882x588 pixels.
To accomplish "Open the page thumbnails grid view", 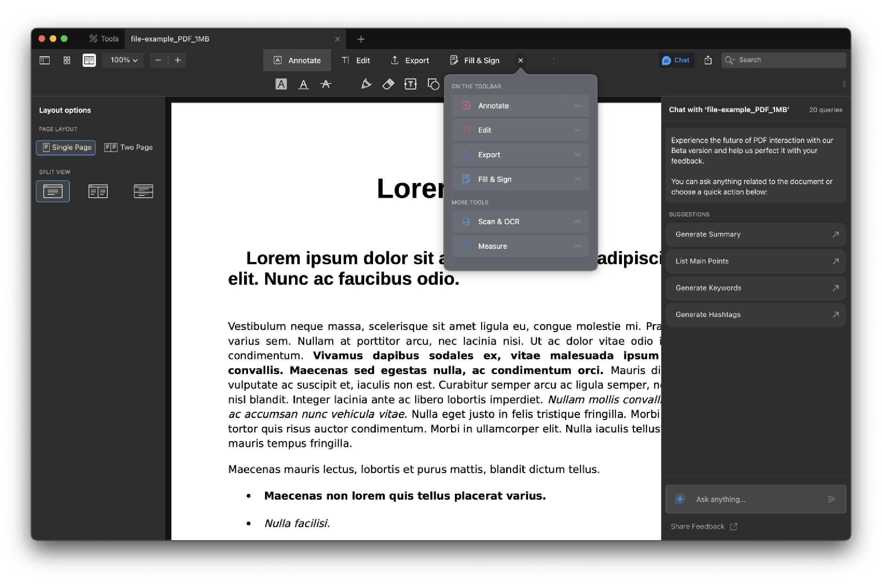I will coord(67,60).
